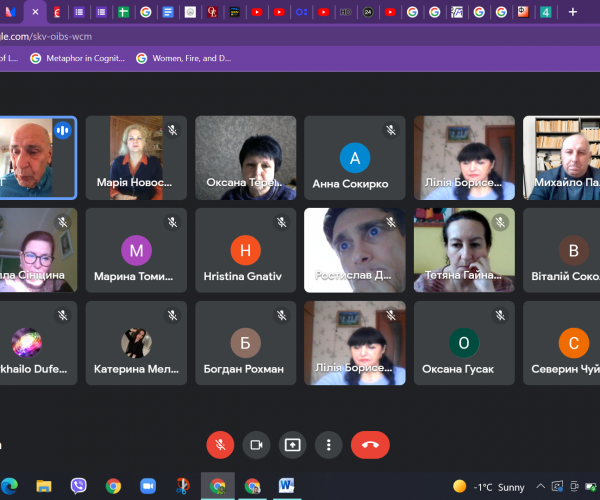Click the Present now screen share icon
This screenshot has width=600, height=500.
coord(292,445)
